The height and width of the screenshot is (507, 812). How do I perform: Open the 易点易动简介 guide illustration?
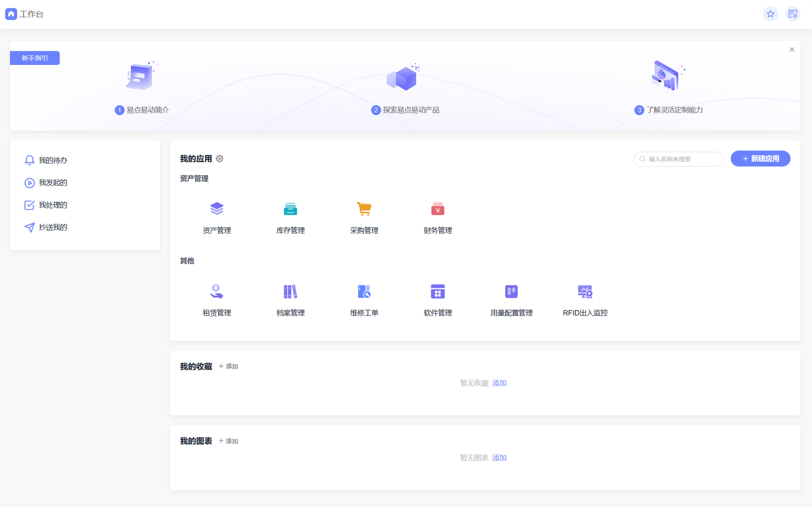141,76
